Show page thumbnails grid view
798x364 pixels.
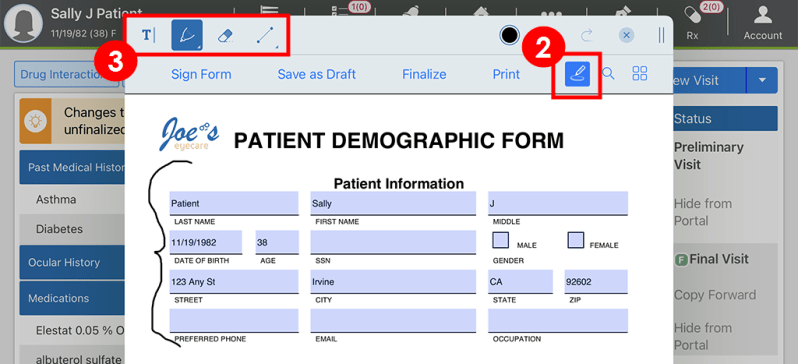pos(639,74)
